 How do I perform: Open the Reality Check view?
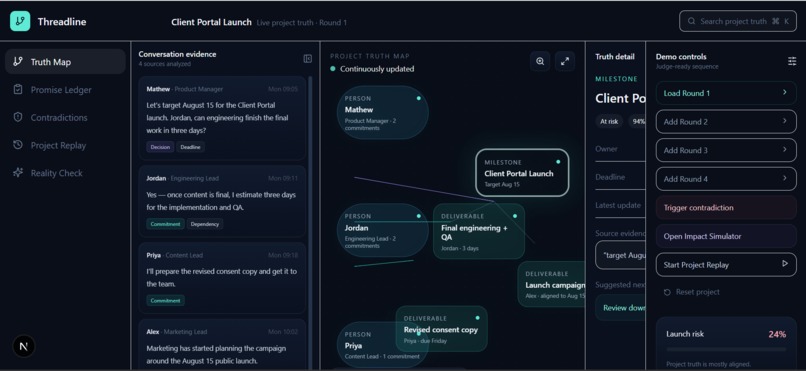pos(65,173)
